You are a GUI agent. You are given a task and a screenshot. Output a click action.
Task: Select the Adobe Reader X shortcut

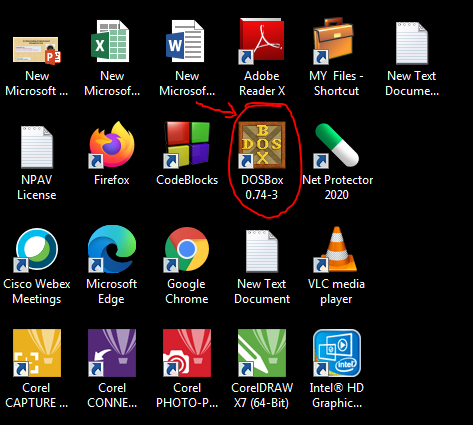pos(262,41)
